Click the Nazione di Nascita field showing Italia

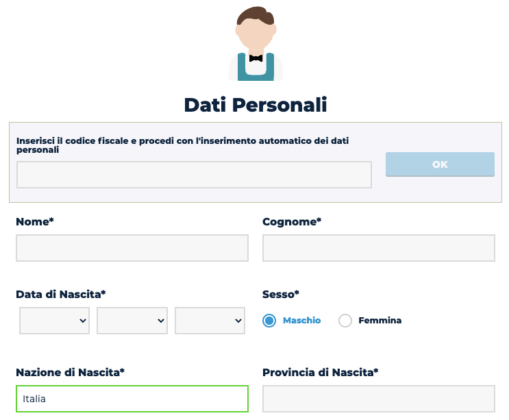(x=132, y=399)
